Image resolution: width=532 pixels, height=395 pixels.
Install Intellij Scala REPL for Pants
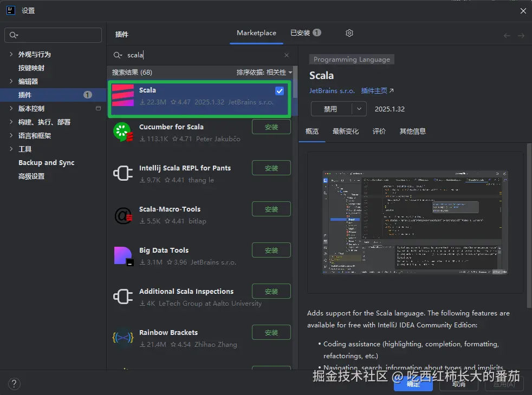point(271,168)
